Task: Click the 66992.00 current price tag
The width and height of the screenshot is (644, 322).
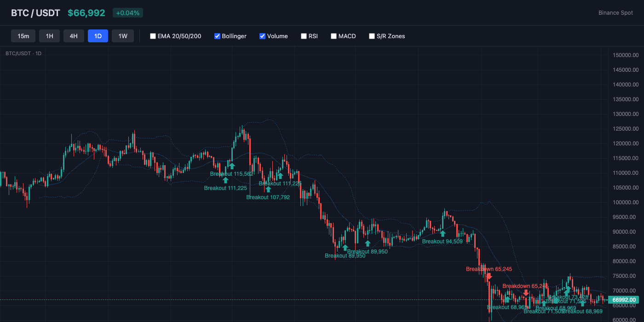Action: click(x=624, y=299)
